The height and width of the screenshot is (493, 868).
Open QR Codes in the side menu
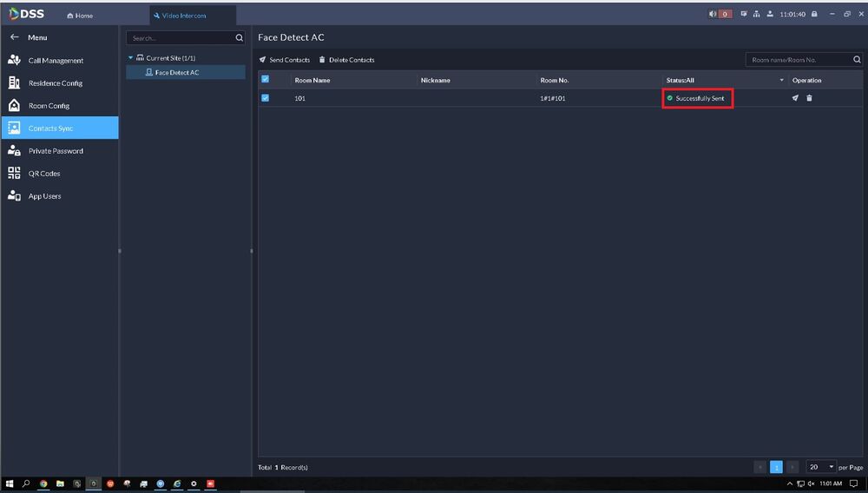coord(44,174)
